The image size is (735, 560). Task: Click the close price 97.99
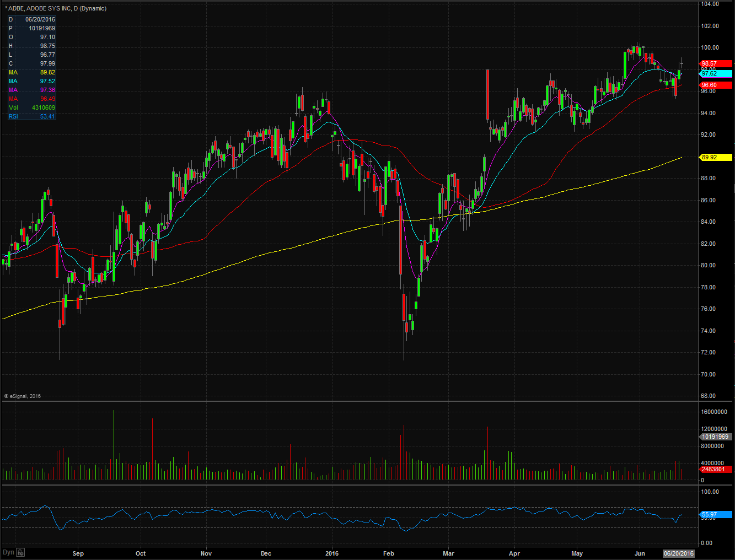47,63
